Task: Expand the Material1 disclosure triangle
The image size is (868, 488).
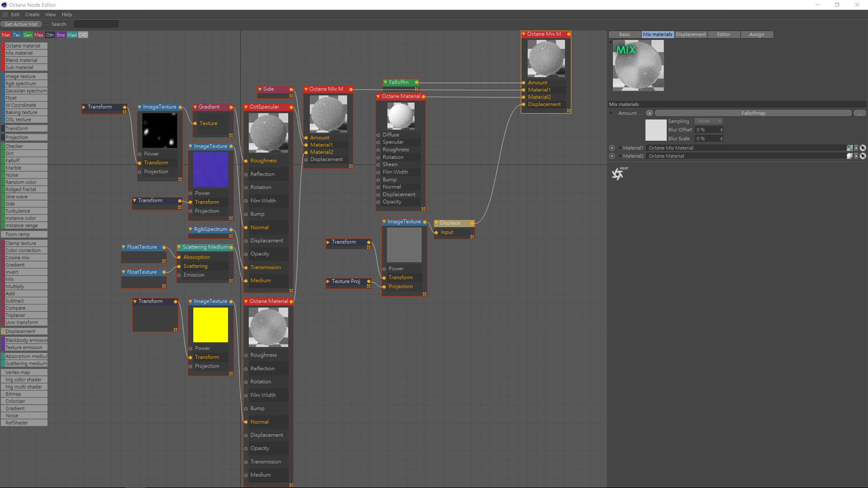Action: [620, 148]
